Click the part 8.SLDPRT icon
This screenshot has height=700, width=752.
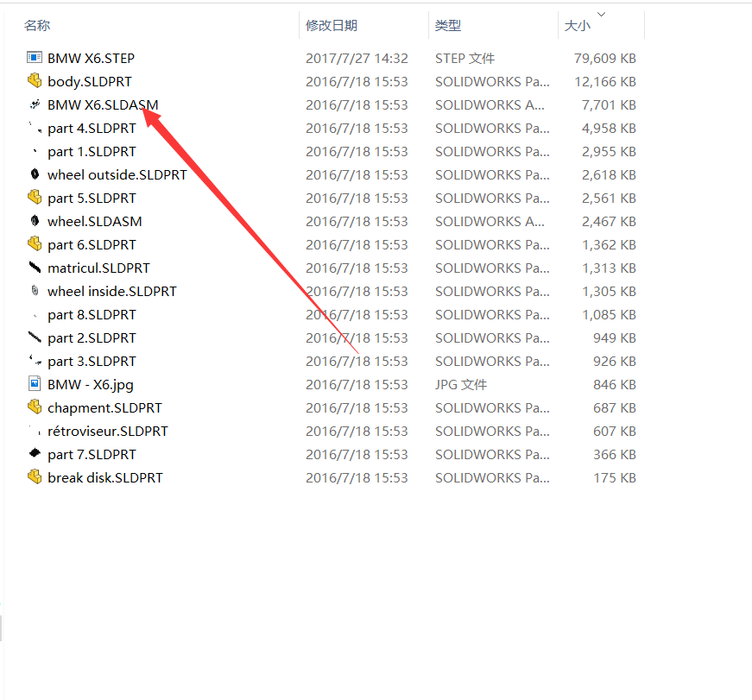tap(35, 314)
